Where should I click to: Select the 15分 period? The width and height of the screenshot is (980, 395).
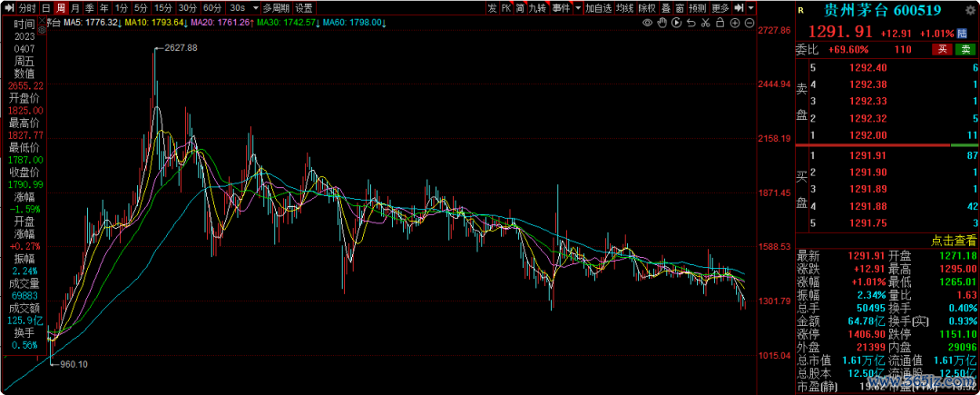(x=163, y=8)
